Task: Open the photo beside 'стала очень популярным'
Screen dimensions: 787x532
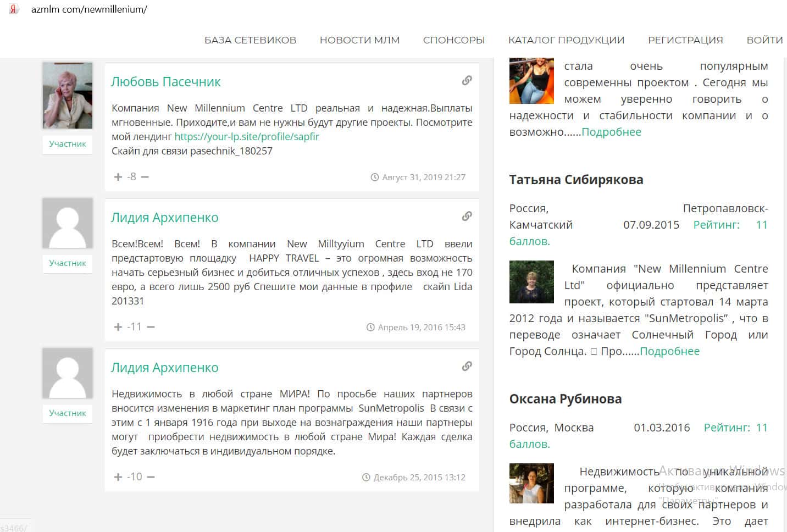Action: pyautogui.click(x=531, y=81)
